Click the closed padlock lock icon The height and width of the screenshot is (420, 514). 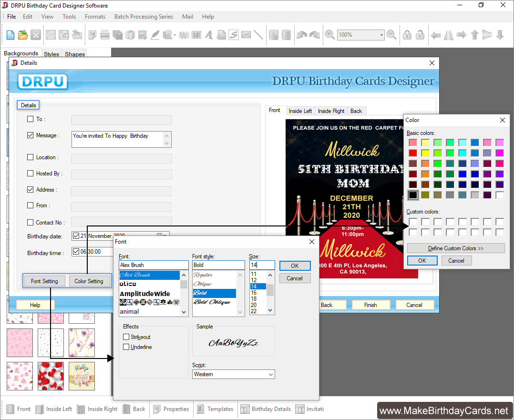pos(407,35)
